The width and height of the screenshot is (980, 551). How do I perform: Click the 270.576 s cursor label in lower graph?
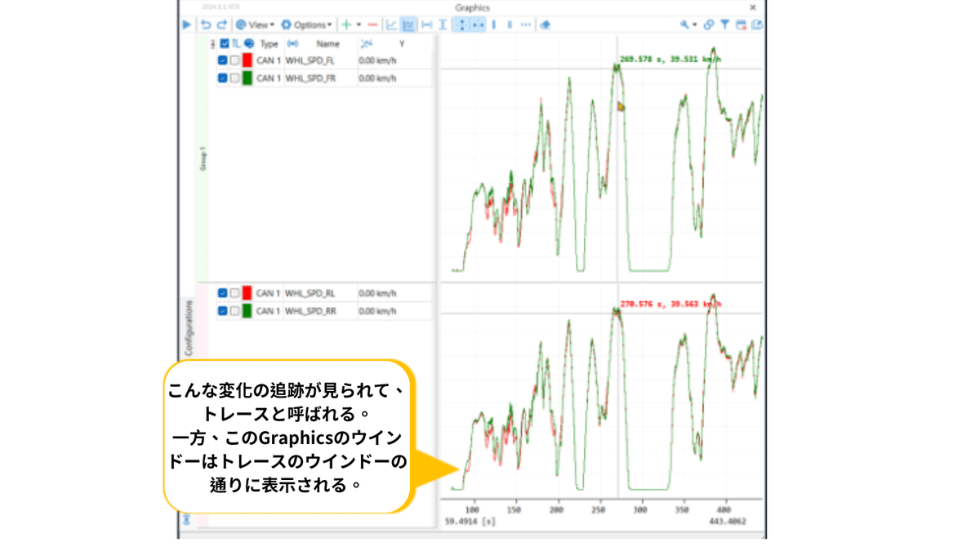671,304
